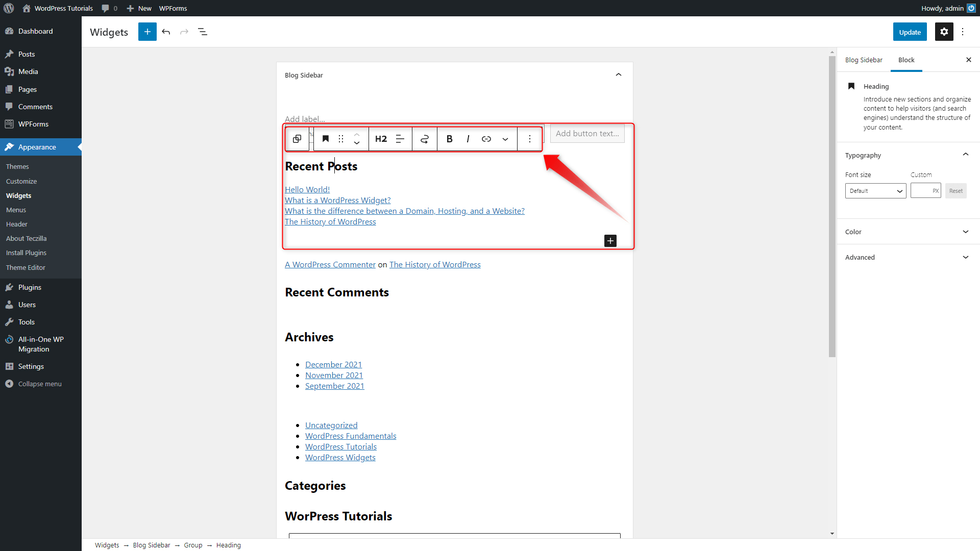Click the December 2021 archive link

333,364
